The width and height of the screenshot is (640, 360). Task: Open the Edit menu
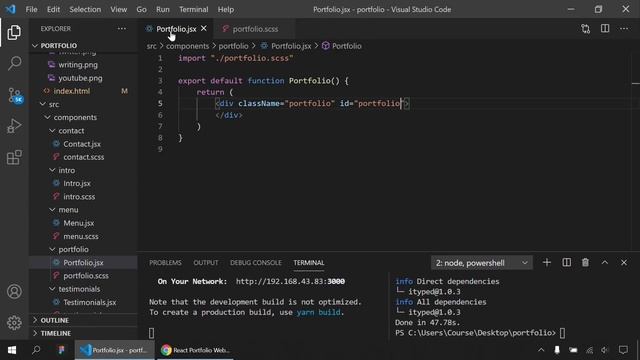pos(53,9)
